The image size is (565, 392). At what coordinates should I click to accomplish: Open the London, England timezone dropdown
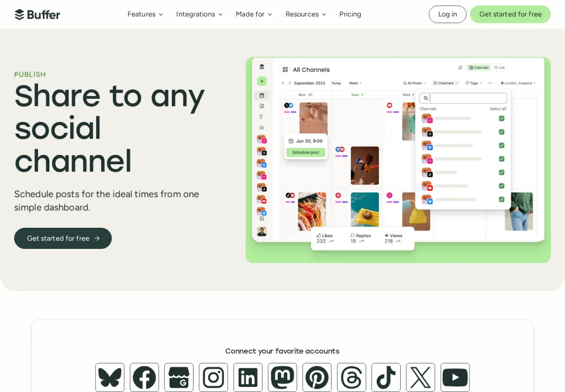coord(518,83)
